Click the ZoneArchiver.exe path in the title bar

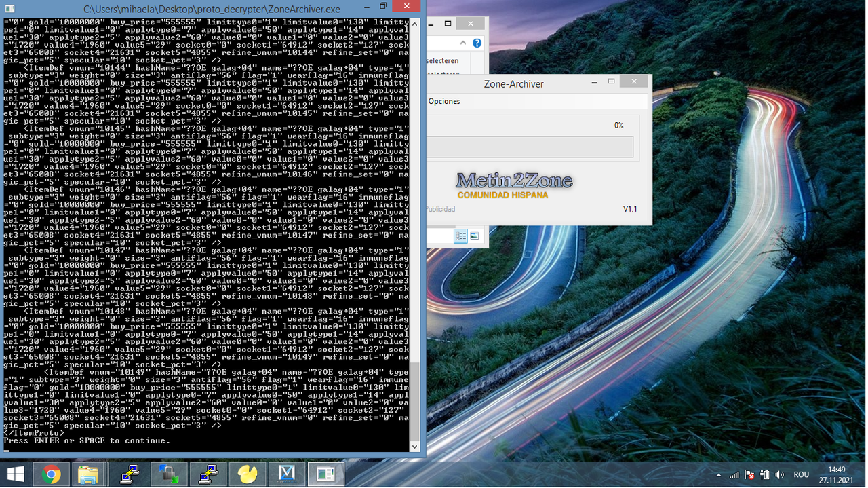[212, 9]
